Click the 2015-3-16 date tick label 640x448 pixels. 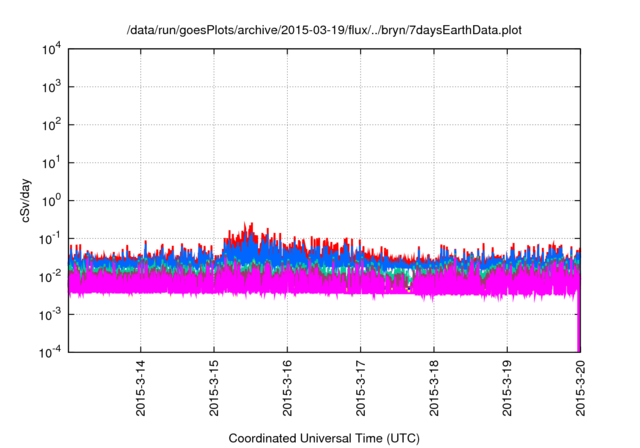click(x=287, y=388)
